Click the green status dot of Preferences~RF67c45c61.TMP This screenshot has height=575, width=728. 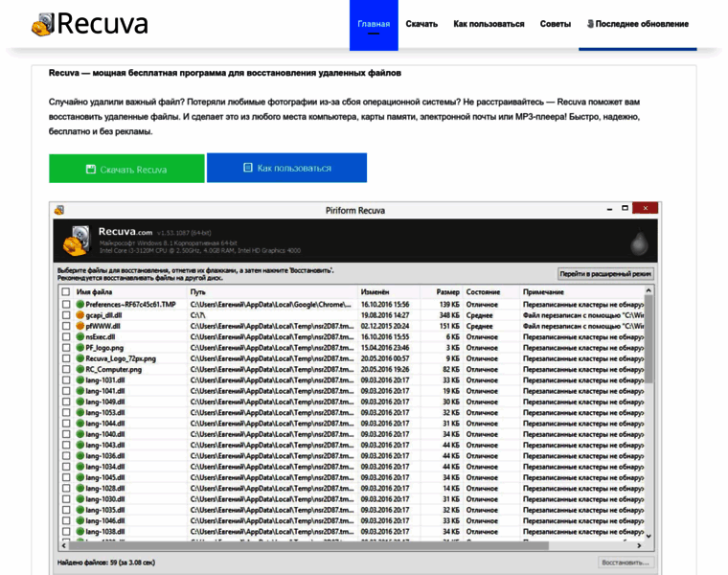80,304
